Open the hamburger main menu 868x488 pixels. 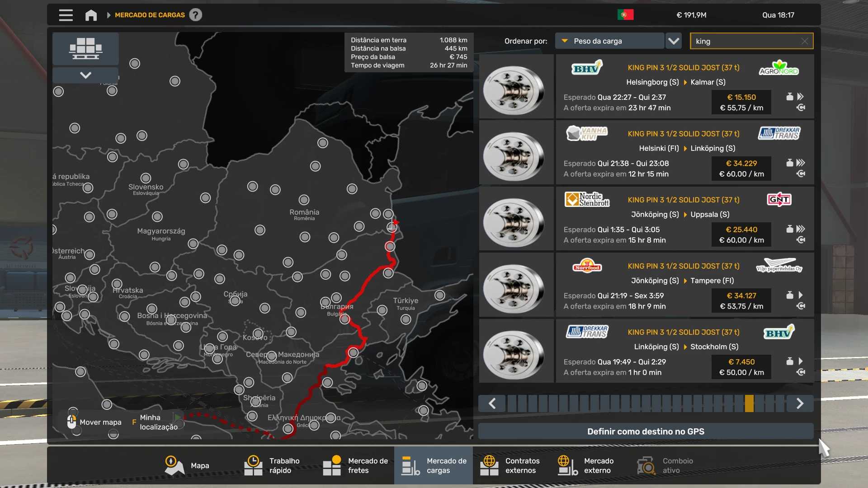tap(66, 15)
